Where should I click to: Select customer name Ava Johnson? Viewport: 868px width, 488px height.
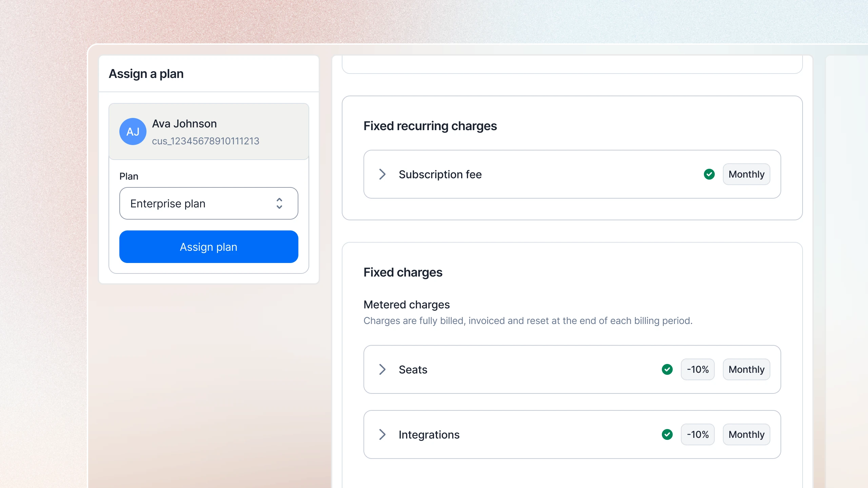pos(184,124)
